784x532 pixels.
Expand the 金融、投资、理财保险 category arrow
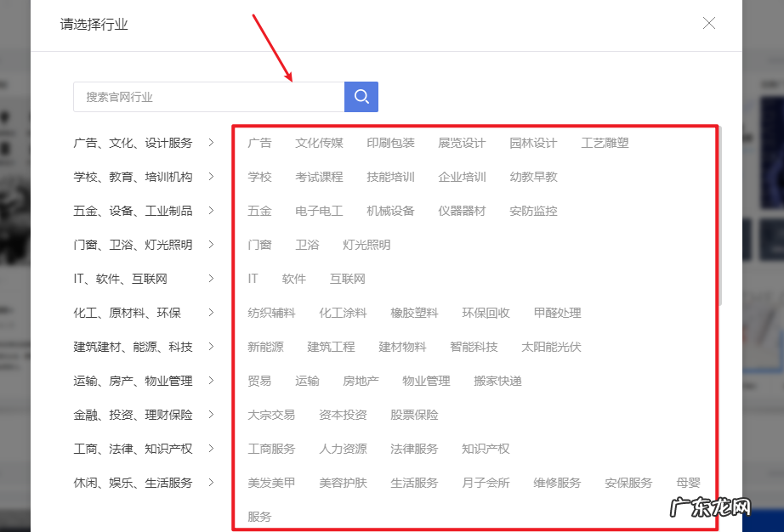[x=212, y=415]
